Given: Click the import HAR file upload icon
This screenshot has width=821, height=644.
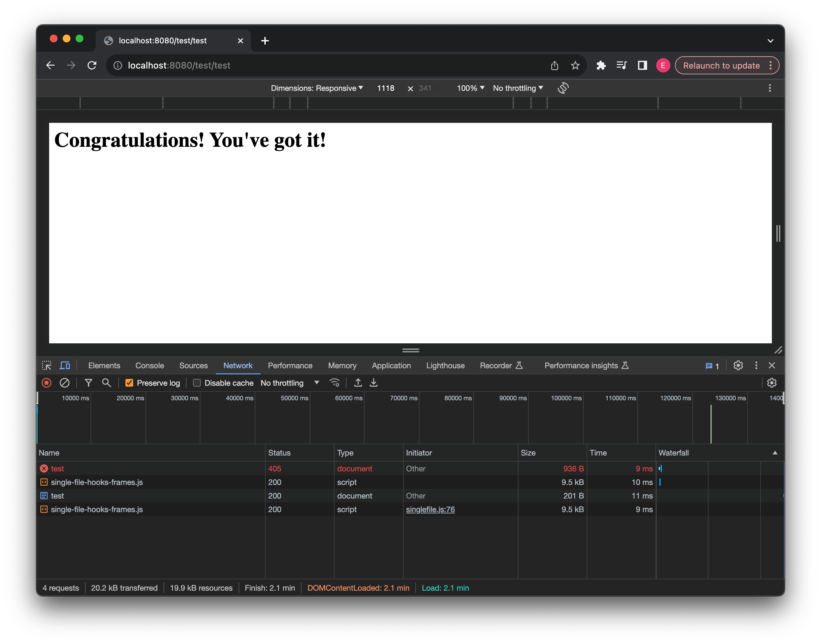Looking at the screenshot, I should 358,383.
